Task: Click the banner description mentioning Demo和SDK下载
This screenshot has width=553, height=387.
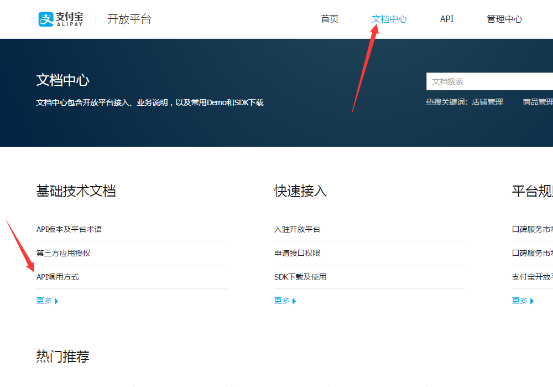Action: click(x=150, y=103)
